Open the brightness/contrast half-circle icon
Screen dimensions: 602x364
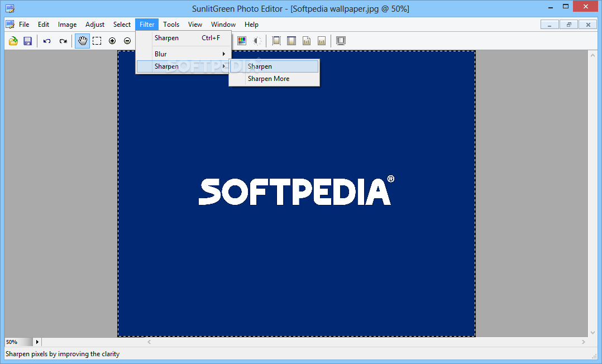click(257, 41)
